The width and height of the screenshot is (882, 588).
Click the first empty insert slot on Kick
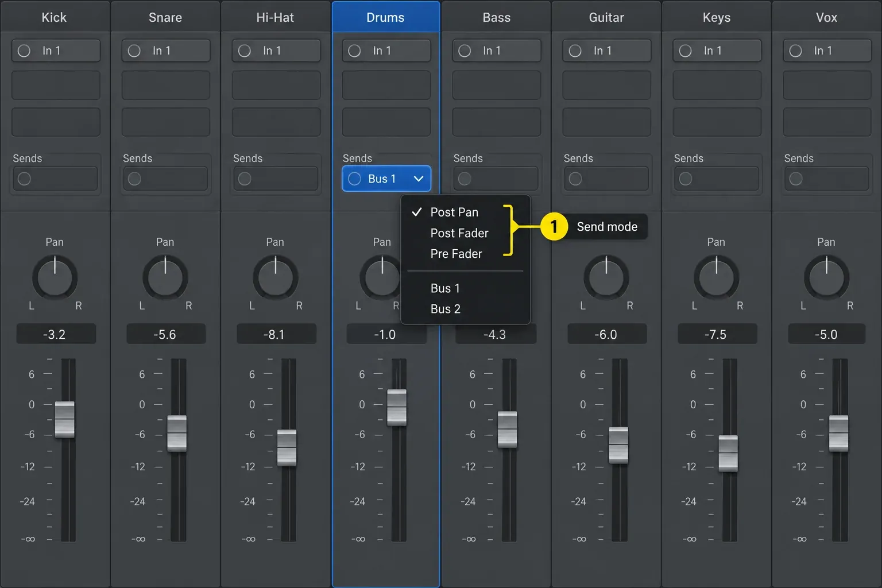coord(56,85)
